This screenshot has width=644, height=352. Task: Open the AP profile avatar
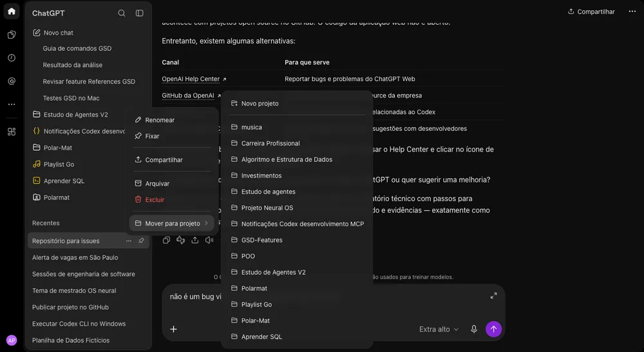point(12,340)
